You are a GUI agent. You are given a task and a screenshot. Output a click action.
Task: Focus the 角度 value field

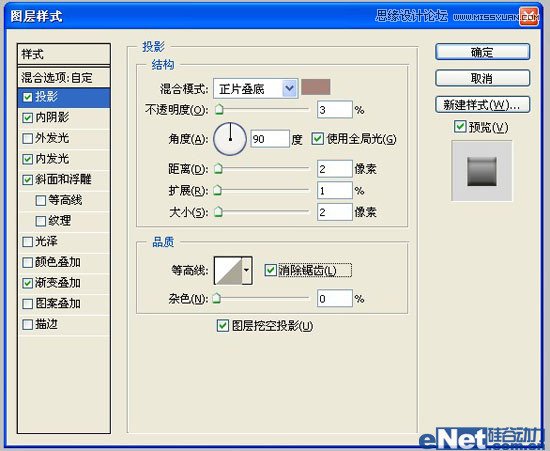pyautogui.click(x=270, y=139)
